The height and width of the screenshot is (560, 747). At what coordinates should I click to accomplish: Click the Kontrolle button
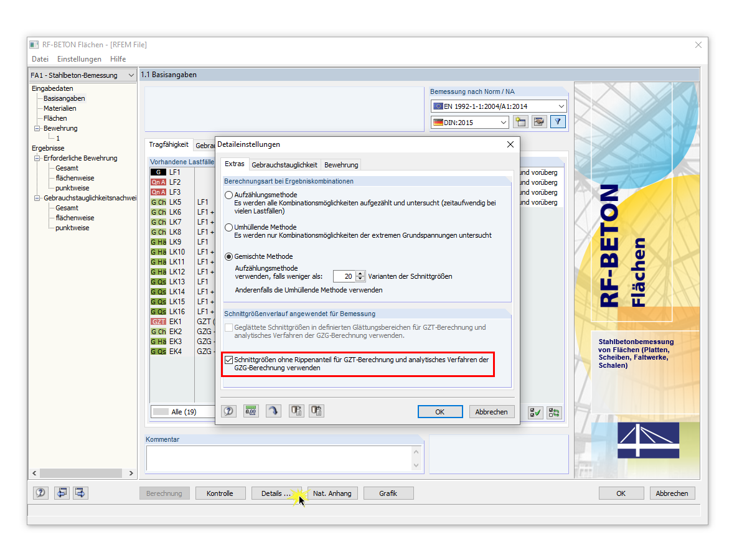click(220, 493)
